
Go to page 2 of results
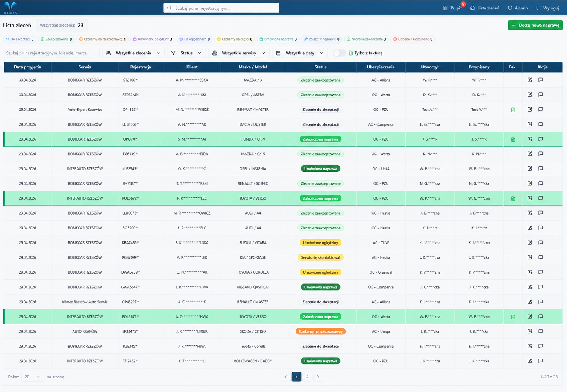click(x=307, y=377)
